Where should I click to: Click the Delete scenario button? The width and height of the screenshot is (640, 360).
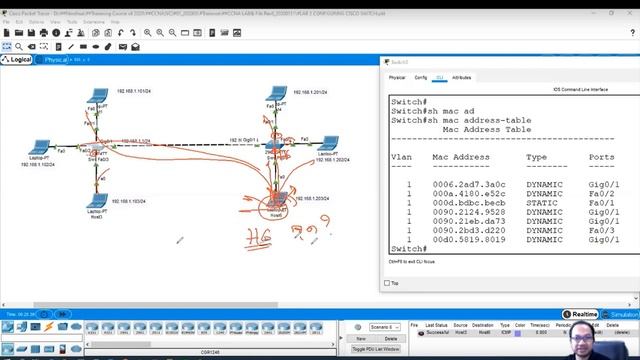pyautogui.click(x=391, y=339)
